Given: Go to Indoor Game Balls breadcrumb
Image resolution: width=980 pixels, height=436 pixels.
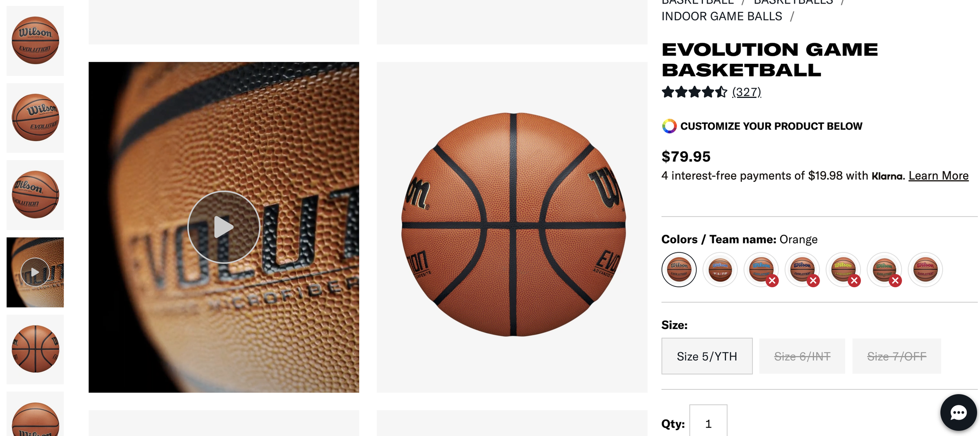Looking at the screenshot, I should [722, 16].
